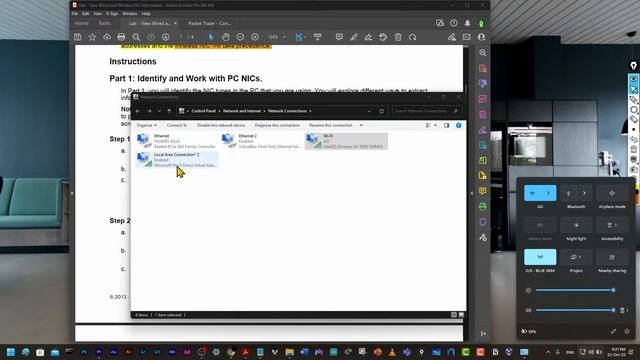Click the Save icon in Acrobat toolbar

78,37
